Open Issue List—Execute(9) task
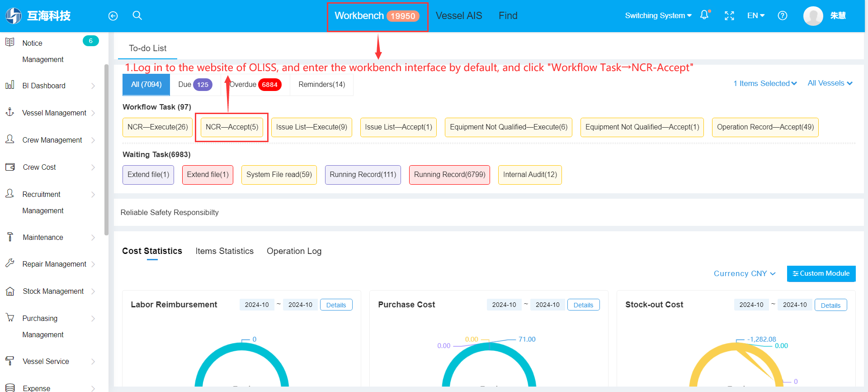The width and height of the screenshot is (868, 392). [x=311, y=127]
